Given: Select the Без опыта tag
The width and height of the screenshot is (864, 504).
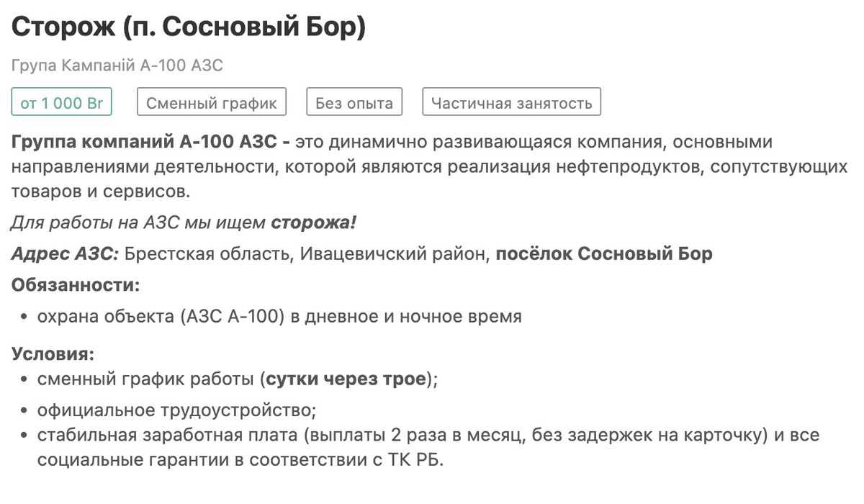Looking at the screenshot, I should (354, 102).
